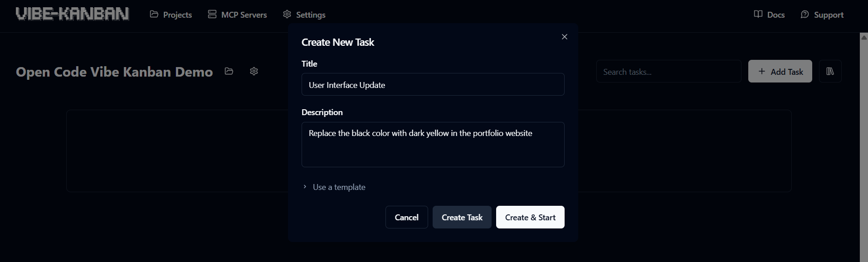This screenshot has height=262, width=868.
Task: Click the Title field with User Interface Update
Action: click(433, 84)
